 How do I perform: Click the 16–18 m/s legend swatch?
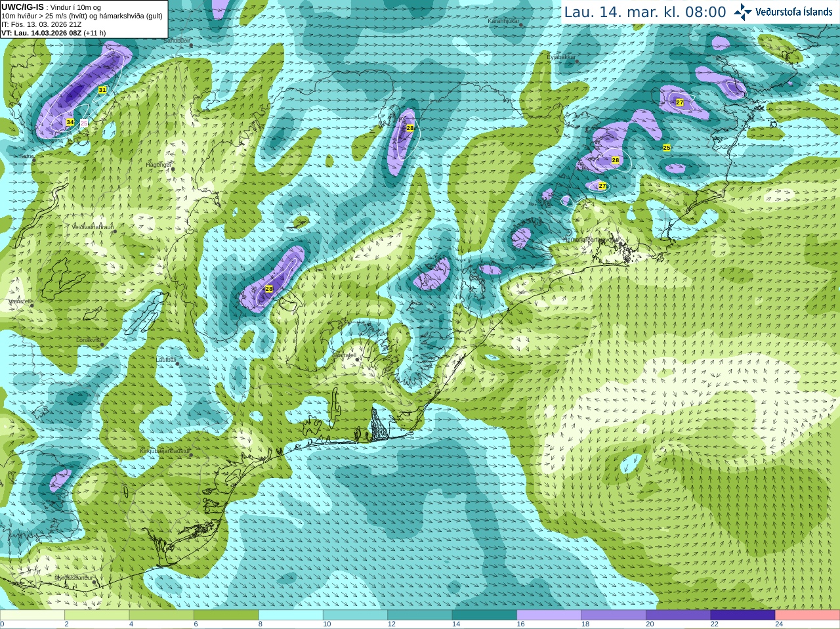pyautogui.click(x=549, y=615)
